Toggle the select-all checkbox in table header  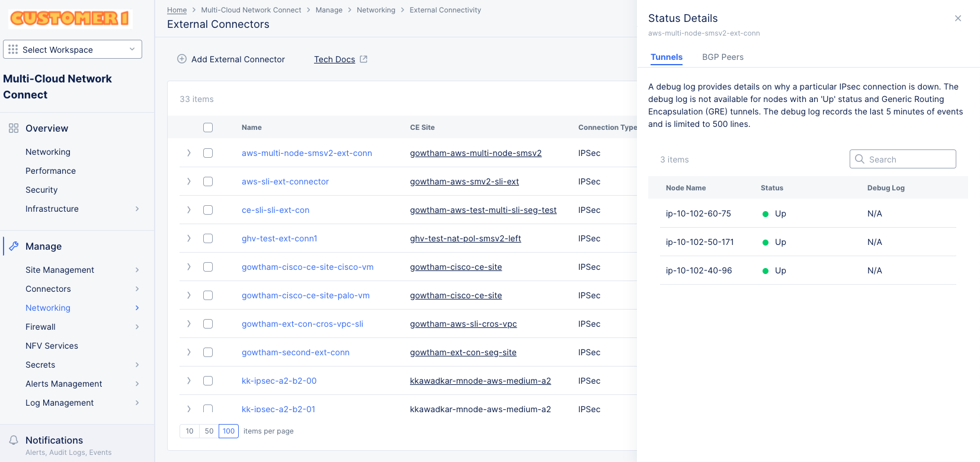208,128
